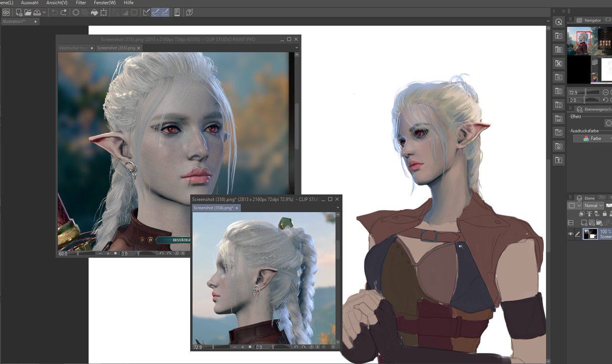Screen dimensions: 612x364
Task: Click the third material folder icon in dock
Action: 558,49
